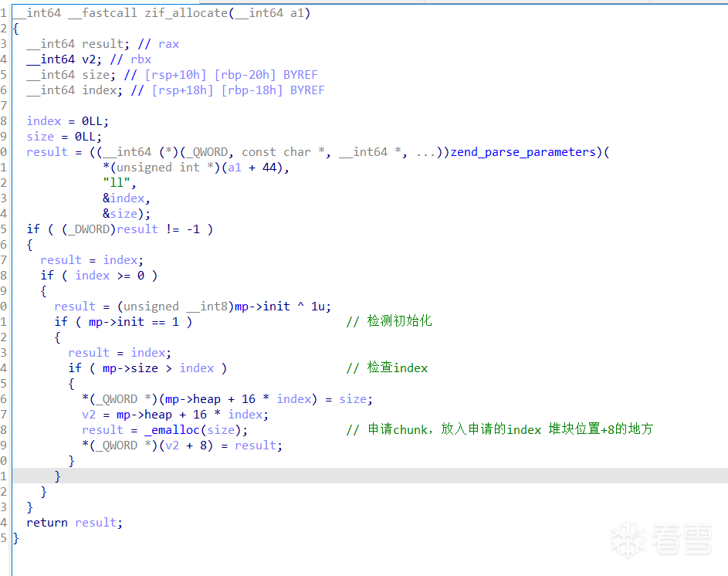
Task: Click the highlighted closing brace line
Action: pos(58,476)
